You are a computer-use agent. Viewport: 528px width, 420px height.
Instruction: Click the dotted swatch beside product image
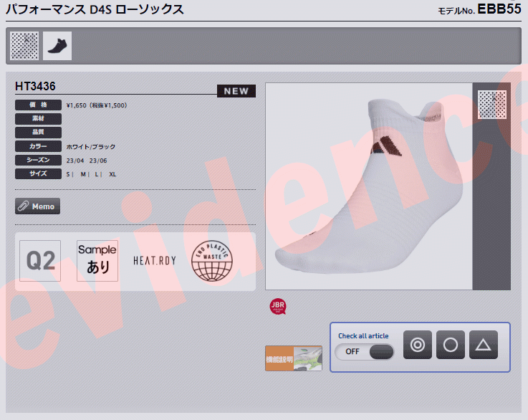click(x=491, y=104)
